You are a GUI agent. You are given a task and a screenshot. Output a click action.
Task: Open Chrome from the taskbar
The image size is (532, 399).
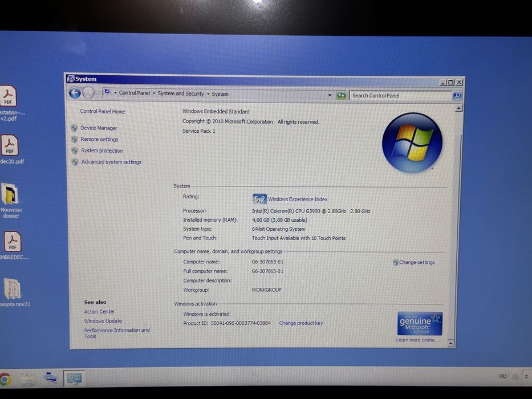[5, 379]
